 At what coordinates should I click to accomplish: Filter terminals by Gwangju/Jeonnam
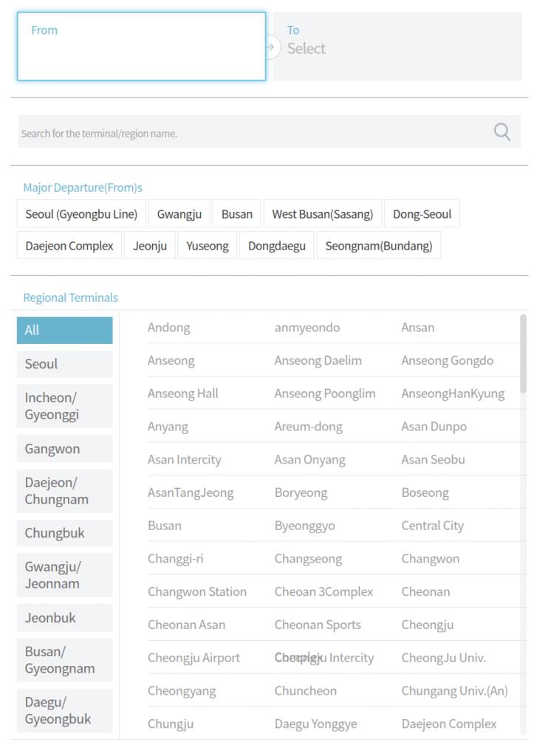[x=65, y=575]
